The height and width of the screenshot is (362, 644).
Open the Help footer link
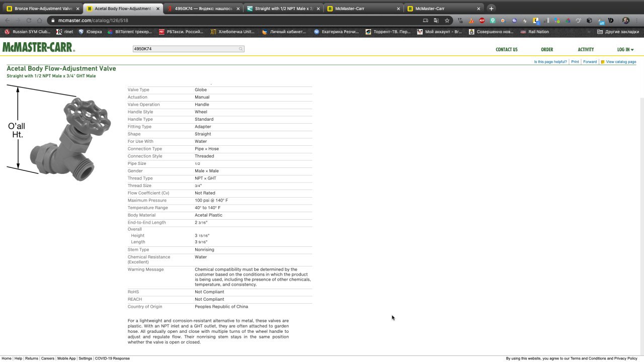pyautogui.click(x=18, y=358)
